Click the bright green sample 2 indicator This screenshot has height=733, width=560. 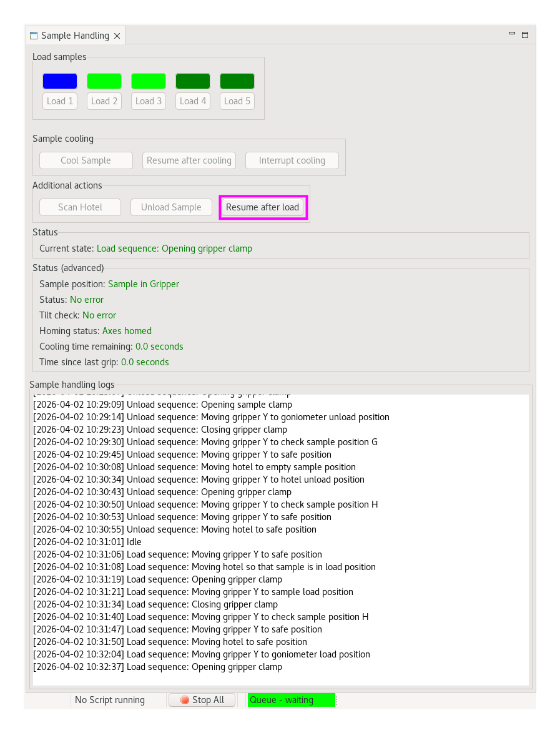coord(104,81)
